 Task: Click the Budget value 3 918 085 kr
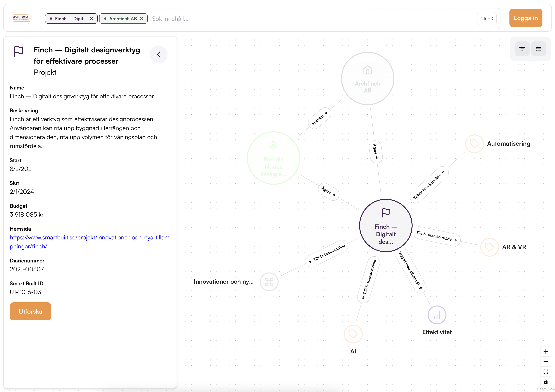[27, 215]
